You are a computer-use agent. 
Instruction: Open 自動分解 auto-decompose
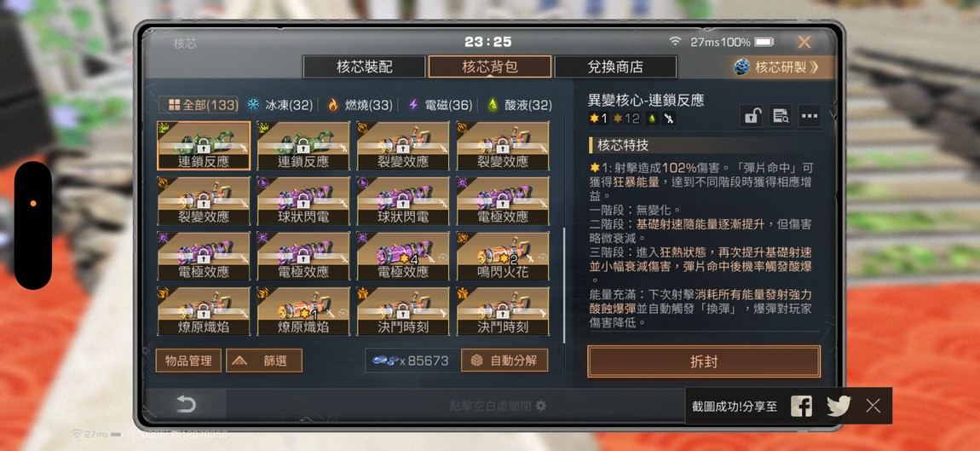(x=504, y=361)
